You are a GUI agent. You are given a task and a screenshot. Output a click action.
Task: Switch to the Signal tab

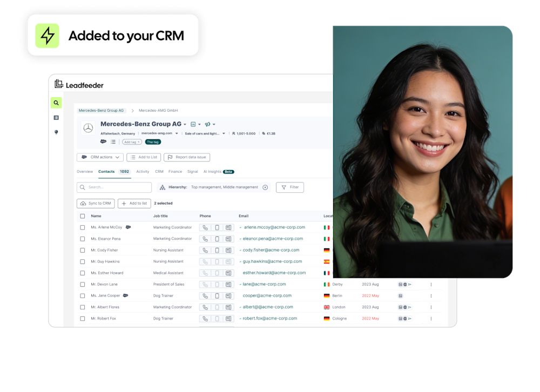[x=193, y=172]
